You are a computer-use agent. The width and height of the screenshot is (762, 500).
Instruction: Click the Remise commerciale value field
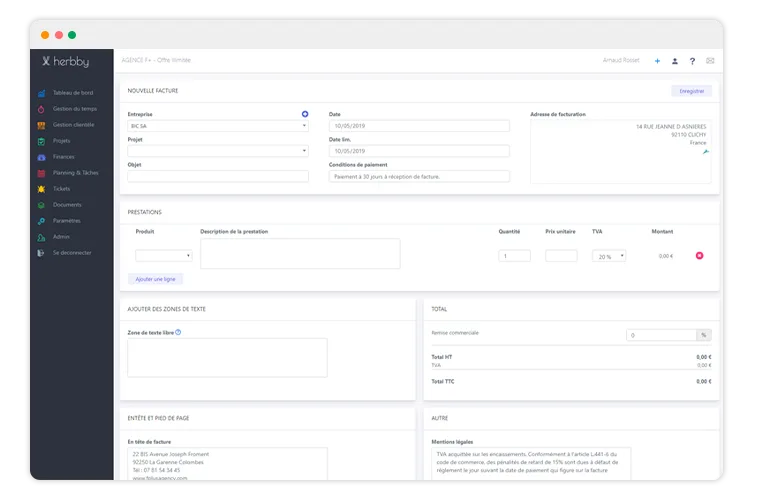tap(662, 335)
